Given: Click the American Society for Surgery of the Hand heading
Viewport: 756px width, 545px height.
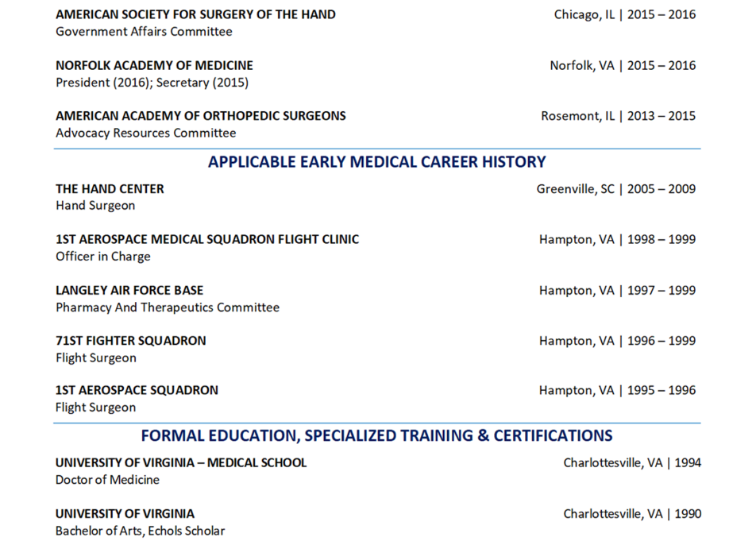Looking at the screenshot, I should click(195, 14).
